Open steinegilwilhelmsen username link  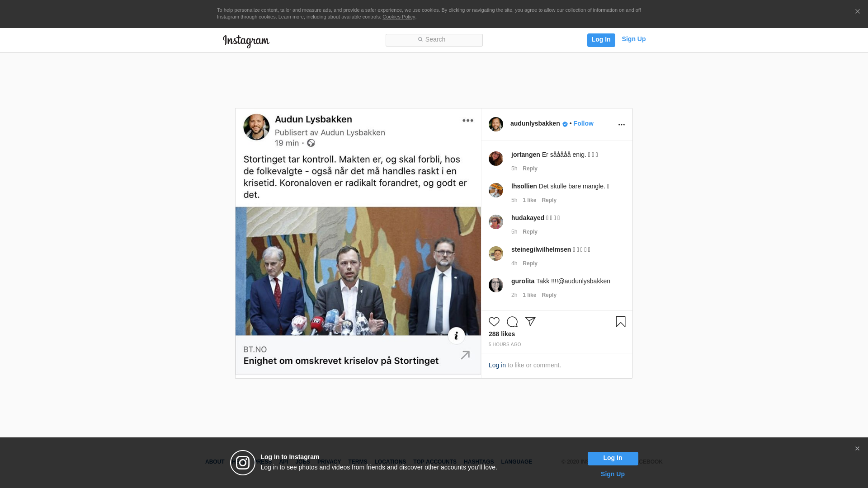541,250
